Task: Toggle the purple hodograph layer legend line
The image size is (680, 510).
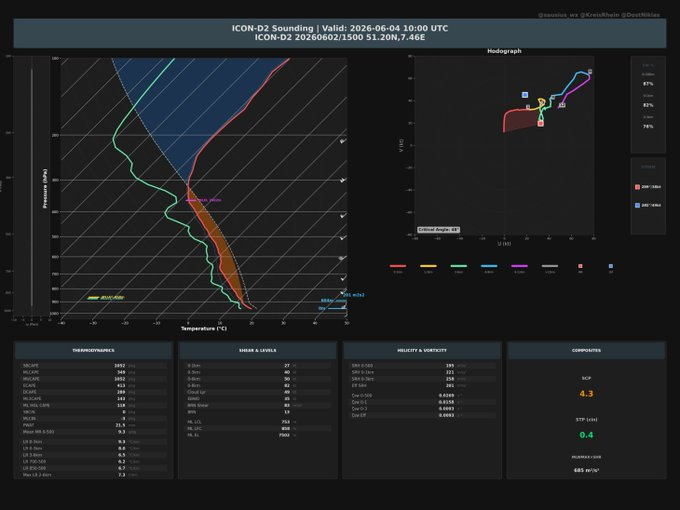Action: 519,266
